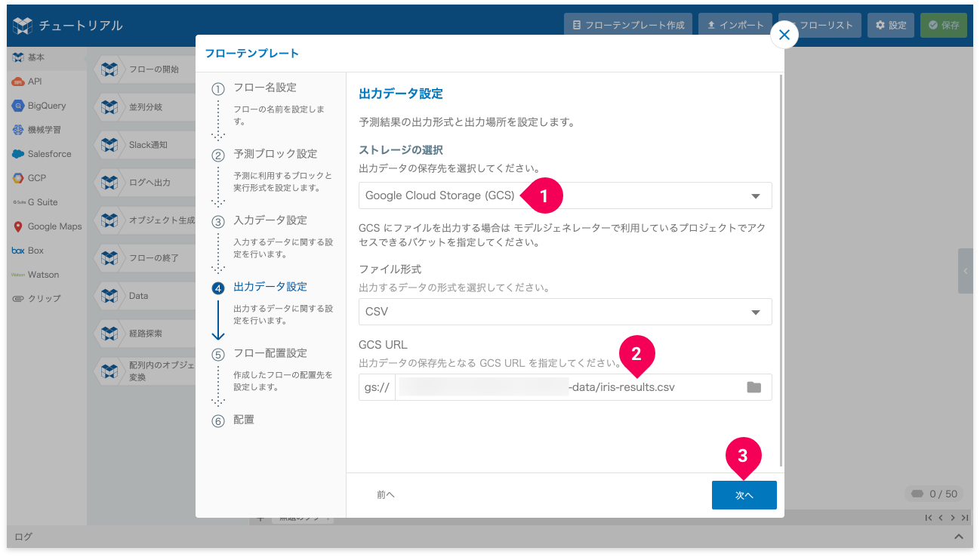Viewport: 980px width, 557px height.
Task: Open the BigQuery category in sidebar
Action: 46,106
